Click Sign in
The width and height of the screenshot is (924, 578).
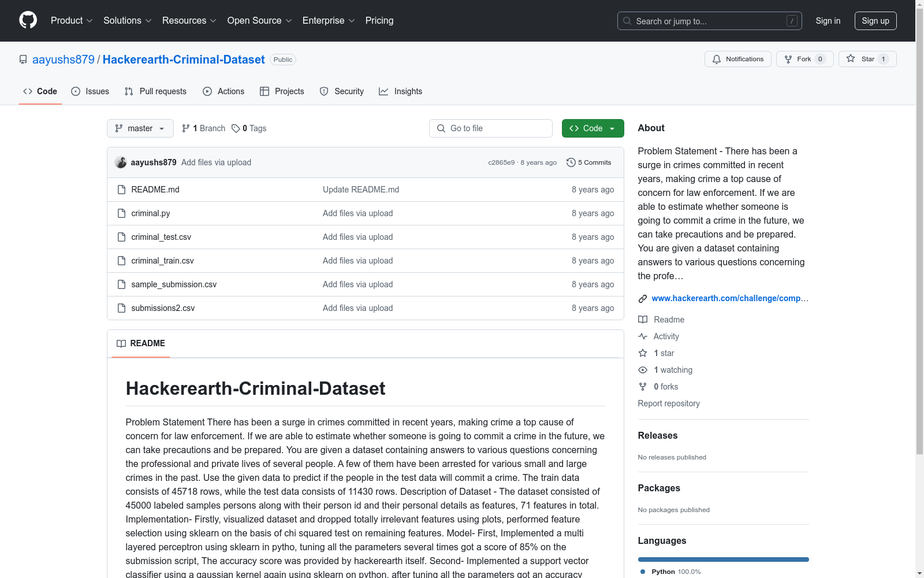828,21
